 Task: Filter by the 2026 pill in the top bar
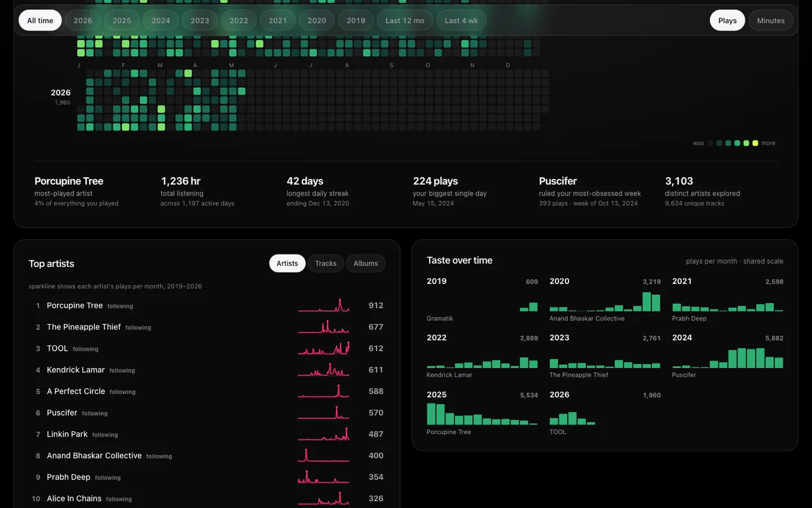(x=83, y=20)
